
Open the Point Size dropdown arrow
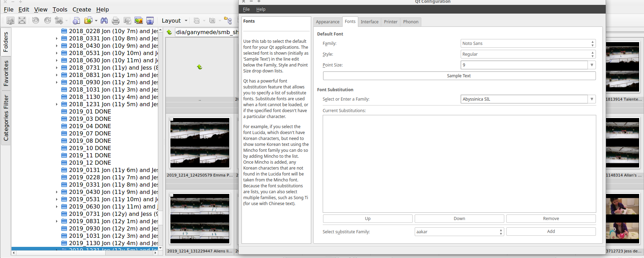tap(592, 65)
